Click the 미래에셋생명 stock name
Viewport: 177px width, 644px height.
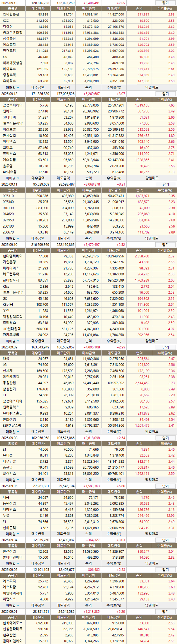click(x=12, y=63)
